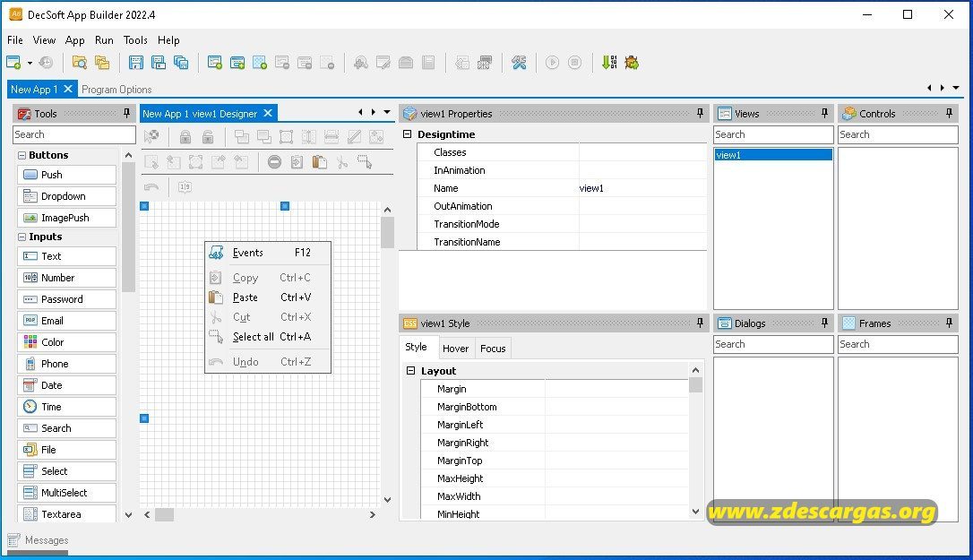Choose Paste from the context menu

[x=268, y=297]
